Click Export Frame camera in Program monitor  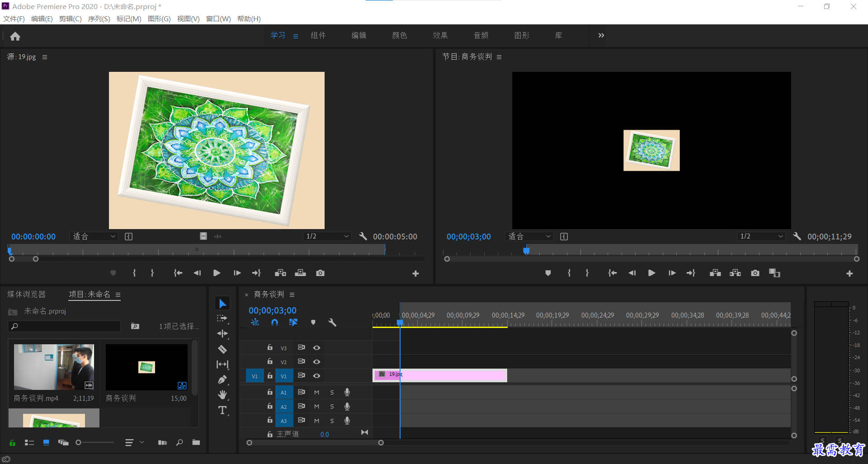coord(755,273)
